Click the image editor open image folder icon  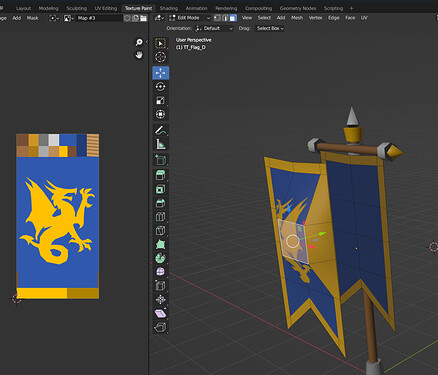tap(143, 18)
